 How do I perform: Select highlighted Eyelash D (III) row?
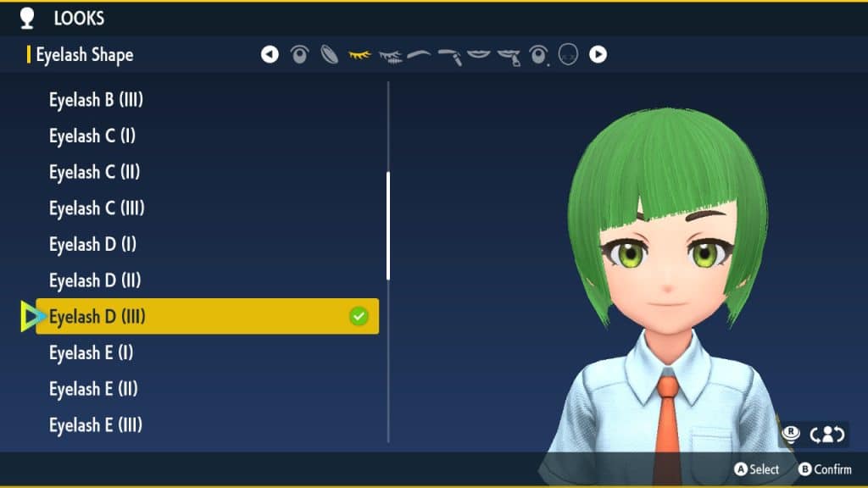point(208,316)
